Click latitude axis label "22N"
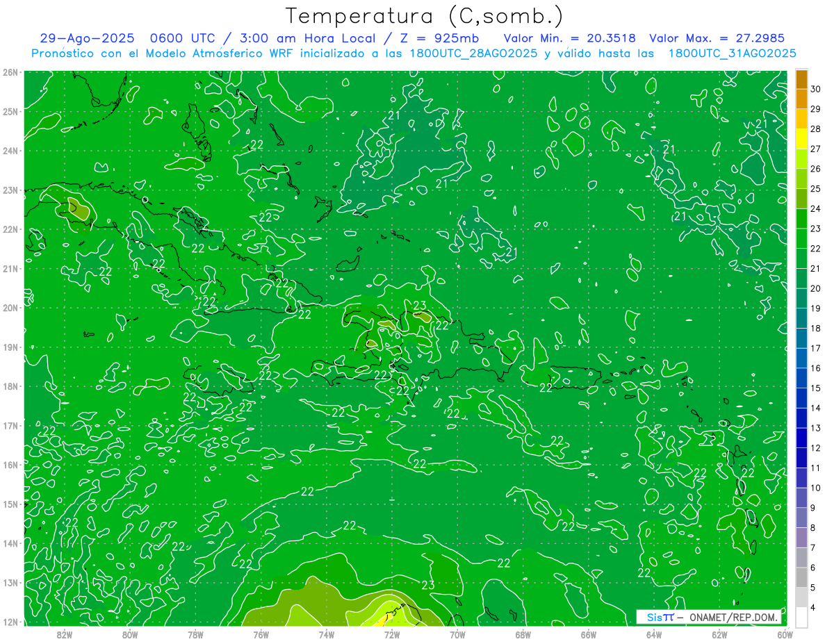Screen dimensions: 834x644 pyautogui.click(x=10, y=229)
